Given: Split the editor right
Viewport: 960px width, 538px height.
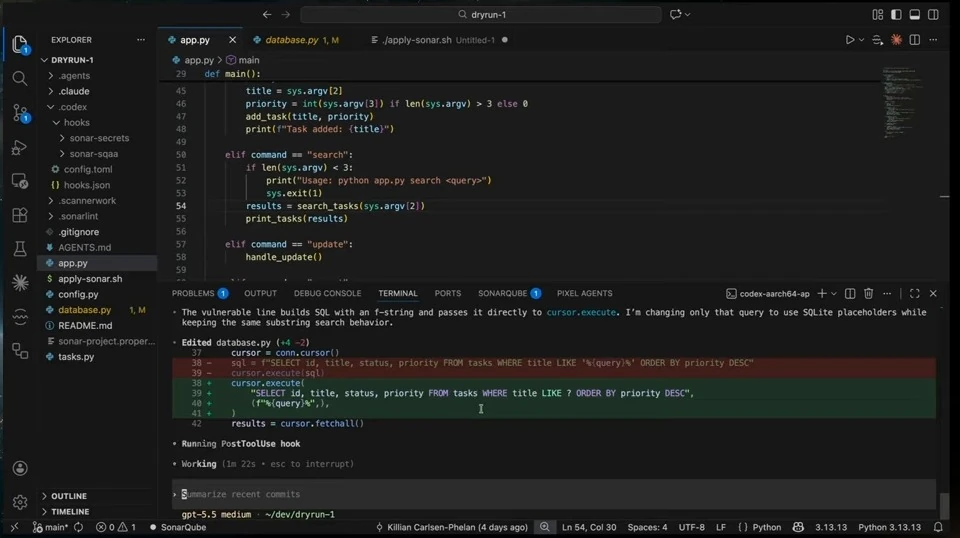Looking at the screenshot, I should (915, 40).
